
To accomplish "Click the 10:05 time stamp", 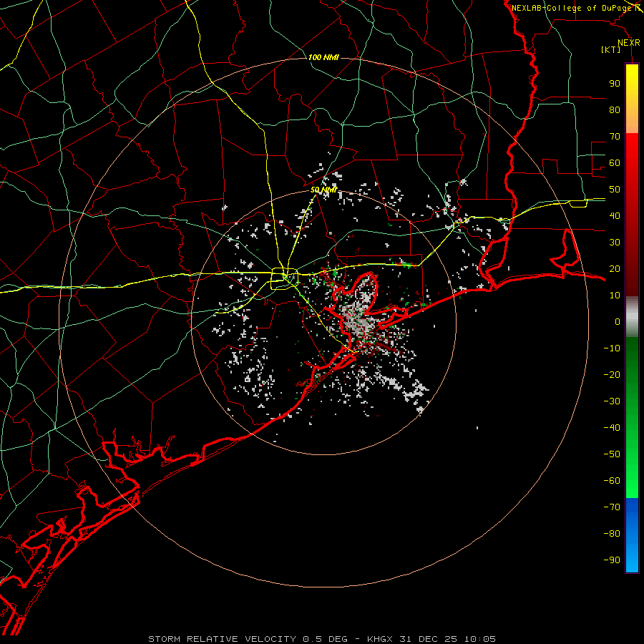I will point(480,639).
